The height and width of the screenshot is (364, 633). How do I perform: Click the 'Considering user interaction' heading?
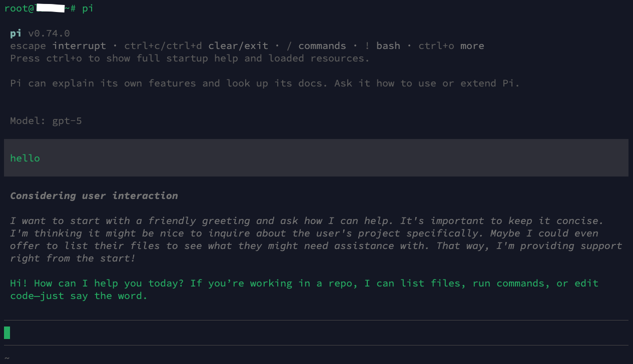click(94, 196)
